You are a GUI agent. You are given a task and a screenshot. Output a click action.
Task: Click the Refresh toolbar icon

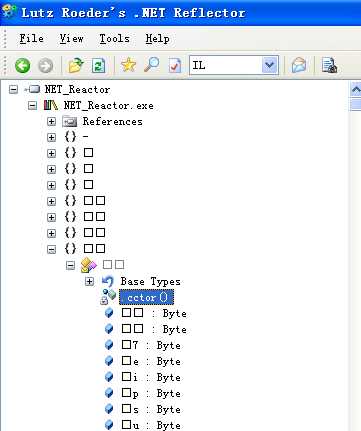point(99,65)
